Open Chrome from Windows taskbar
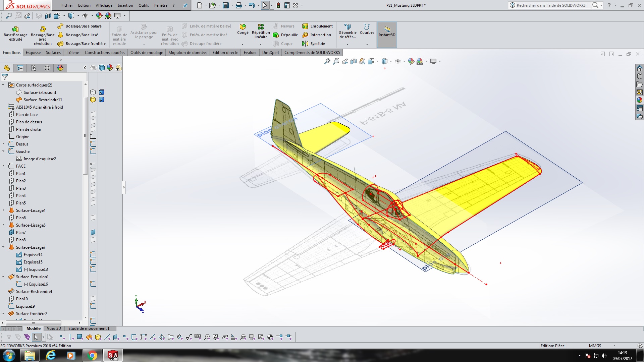The width and height of the screenshot is (644, 362). (x=92, y=355)
